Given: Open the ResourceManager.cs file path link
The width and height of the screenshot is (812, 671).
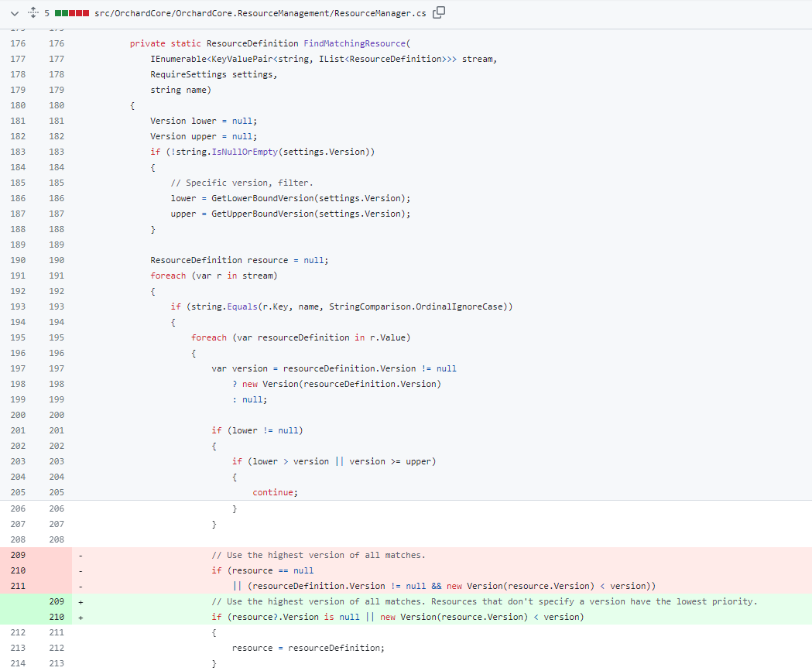Looking at the screenshot, I should tap(260, 13).
